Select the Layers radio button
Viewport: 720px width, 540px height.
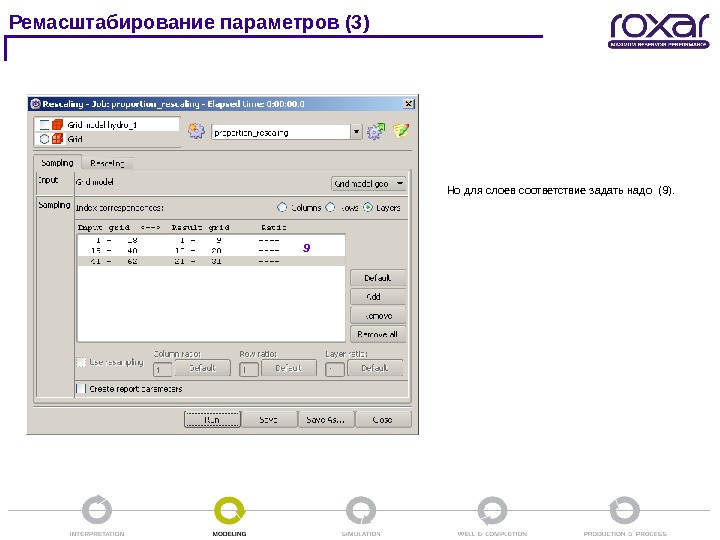tap(368, 208)
